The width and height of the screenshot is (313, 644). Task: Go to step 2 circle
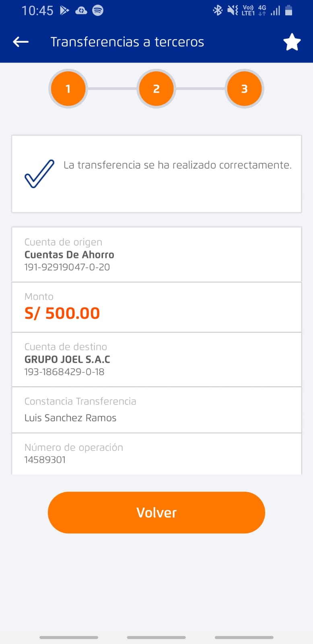tap(156, 89)
